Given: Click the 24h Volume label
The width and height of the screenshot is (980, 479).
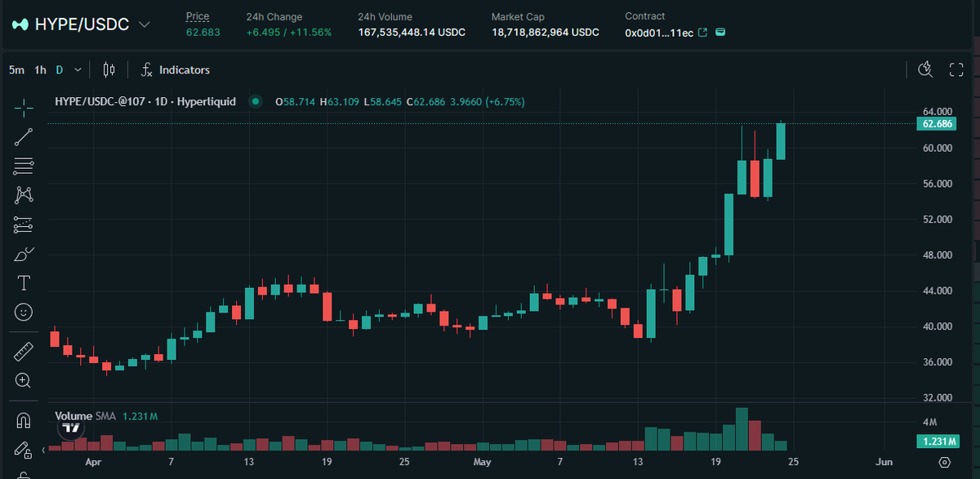Looking at the screenshot, I should 385,16.
